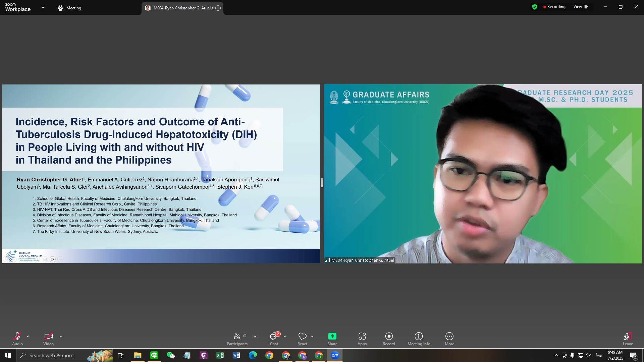This screenshot has height=362, width=644.
Task: Switch to the Meeting tab
Action: pos(70,8)
